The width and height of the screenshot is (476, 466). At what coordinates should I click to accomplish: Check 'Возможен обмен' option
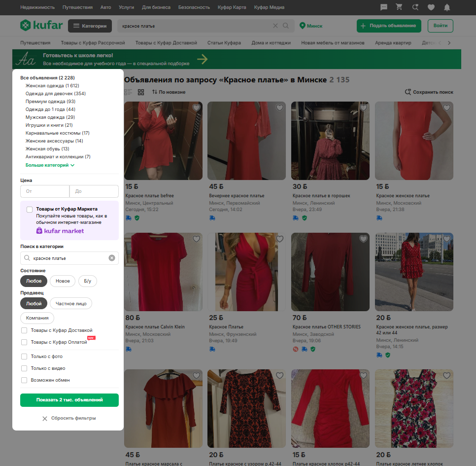pyautogui.click(x=24, y=380)
